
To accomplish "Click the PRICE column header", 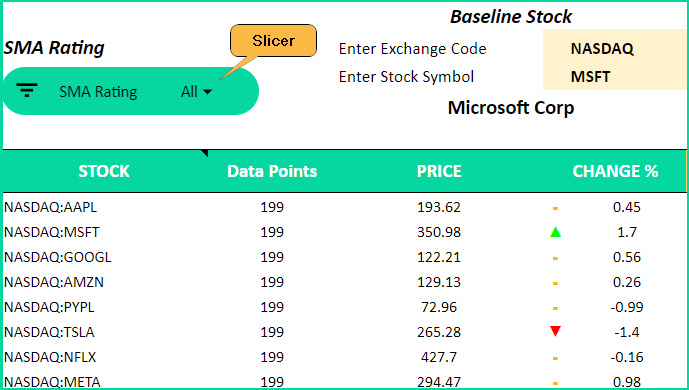I will point(439,171).
